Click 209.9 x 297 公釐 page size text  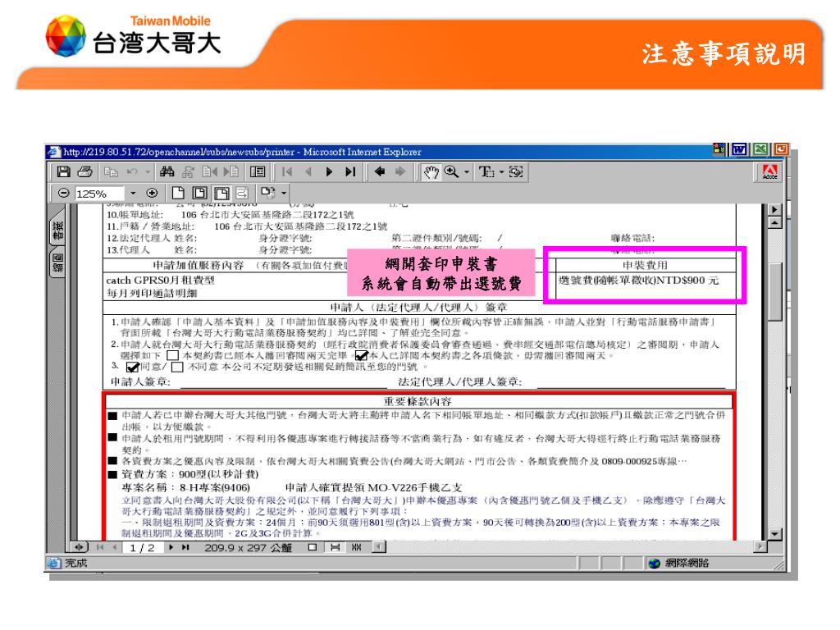(x=248, y=547)
